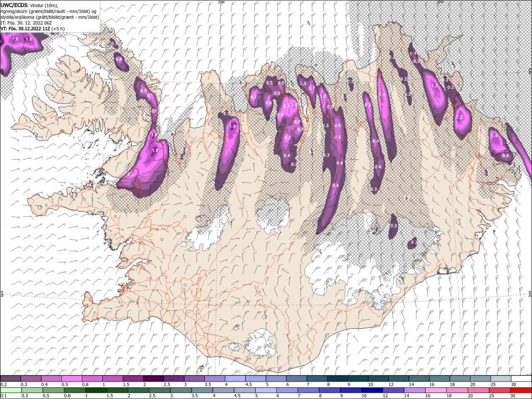Click the pink lower-row swatch labeled 18
The image size is (532, 399).
coord(457,390)
